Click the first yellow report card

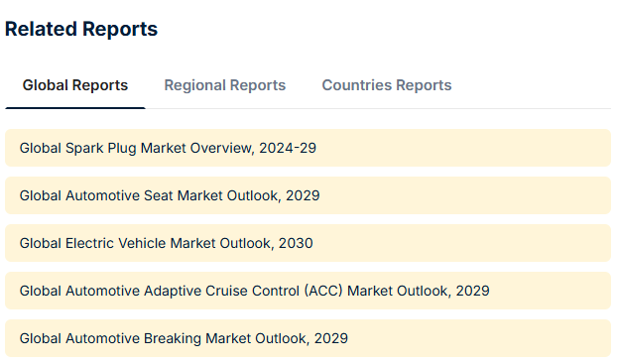click(308, 148)
